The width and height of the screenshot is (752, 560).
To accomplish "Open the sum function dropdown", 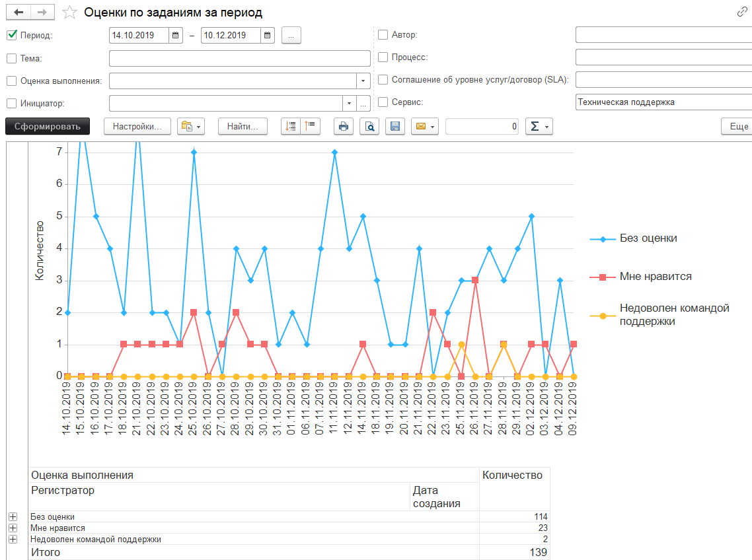I will click(538, 127).
